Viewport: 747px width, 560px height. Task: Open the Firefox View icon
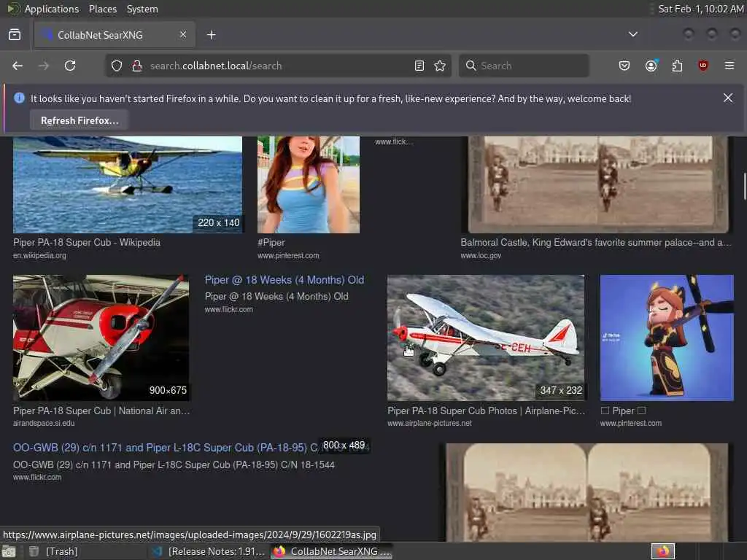[15, 35]
